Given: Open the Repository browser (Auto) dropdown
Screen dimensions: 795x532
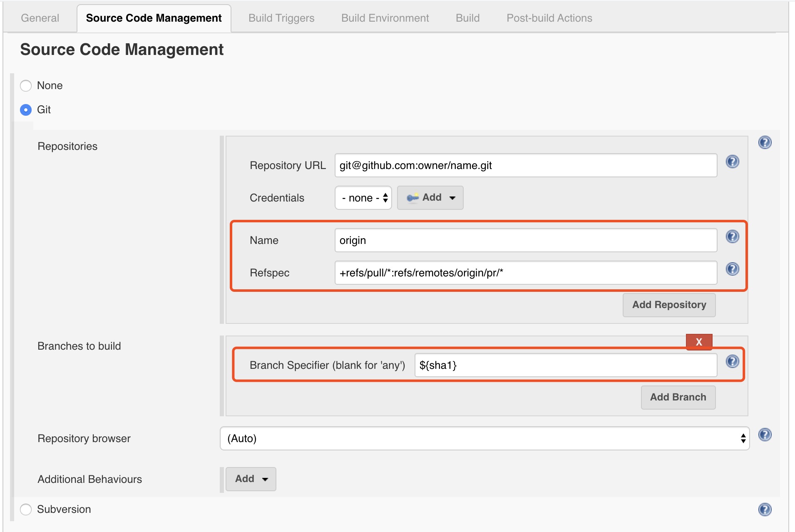Looking at the screenshot, I should [x=484, y=438].
